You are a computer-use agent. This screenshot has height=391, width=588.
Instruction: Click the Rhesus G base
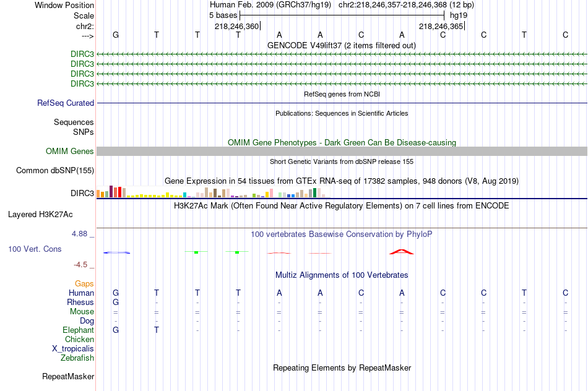(116, 302)
